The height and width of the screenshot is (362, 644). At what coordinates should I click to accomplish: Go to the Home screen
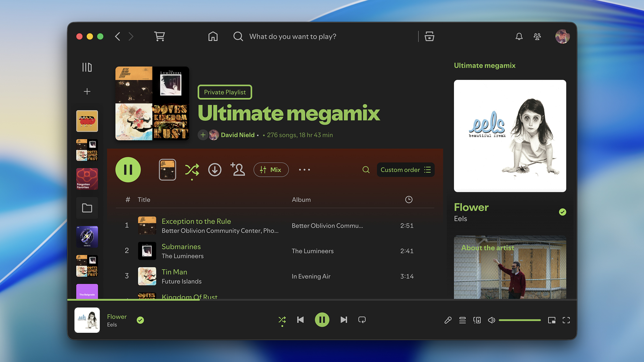coord(213,36)
